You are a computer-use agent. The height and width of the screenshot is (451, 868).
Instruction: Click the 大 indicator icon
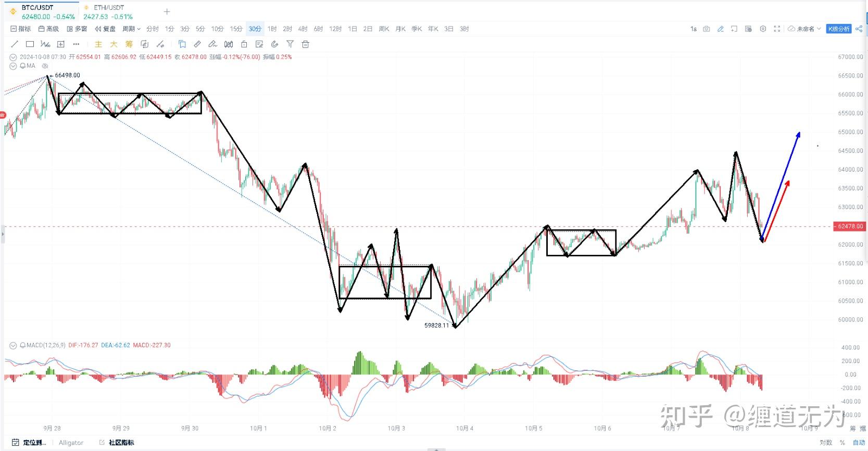tap(114, 44)
